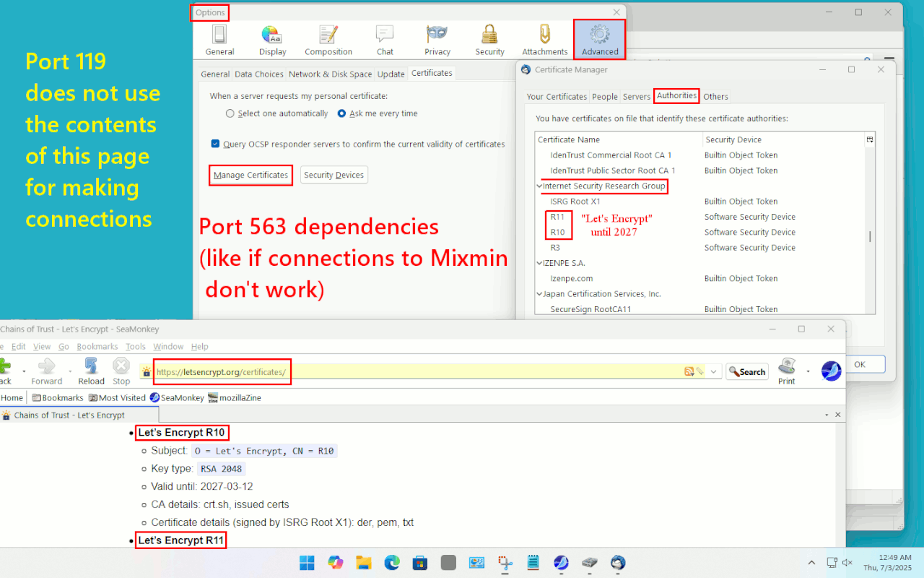Reload the page in SeaMonkey

(92, 371)
